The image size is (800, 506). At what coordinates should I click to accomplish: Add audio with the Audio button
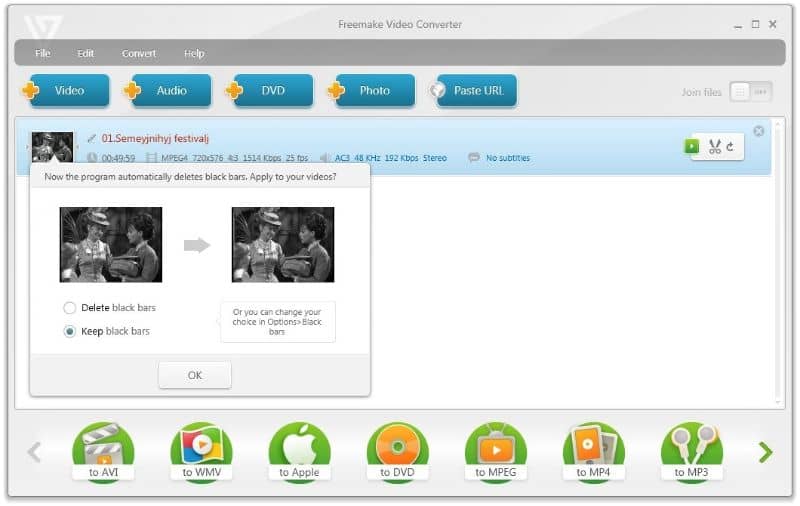pyautogui.click(x=171, y=91)
